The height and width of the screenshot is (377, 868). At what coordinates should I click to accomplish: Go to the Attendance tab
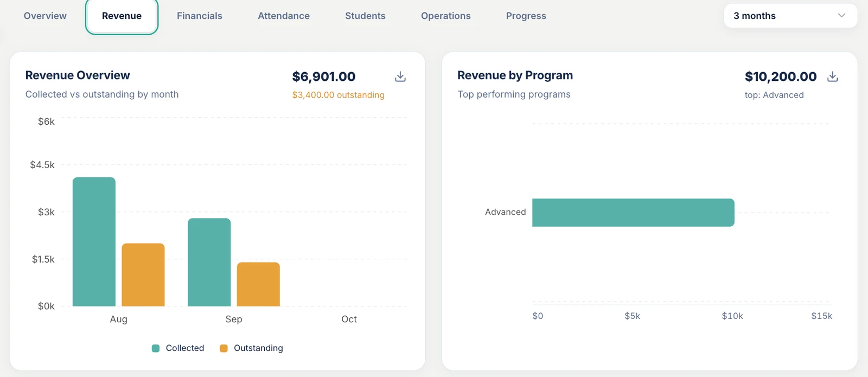(284, 16)
